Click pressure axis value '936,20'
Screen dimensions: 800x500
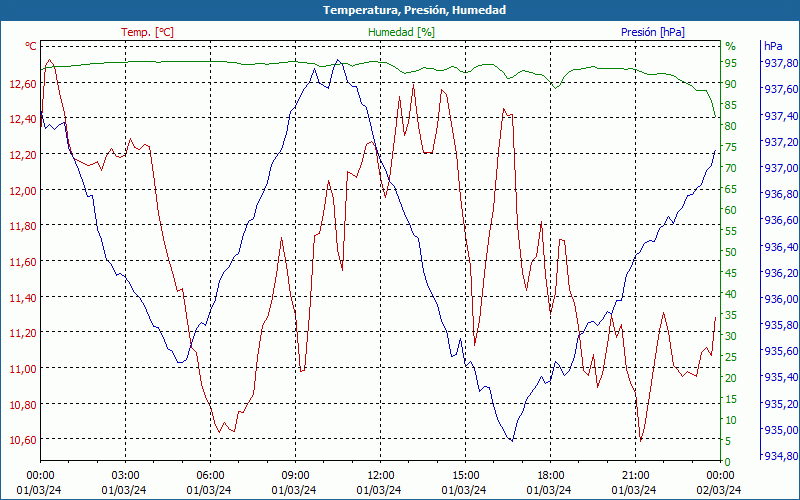[x=780, y=272]
